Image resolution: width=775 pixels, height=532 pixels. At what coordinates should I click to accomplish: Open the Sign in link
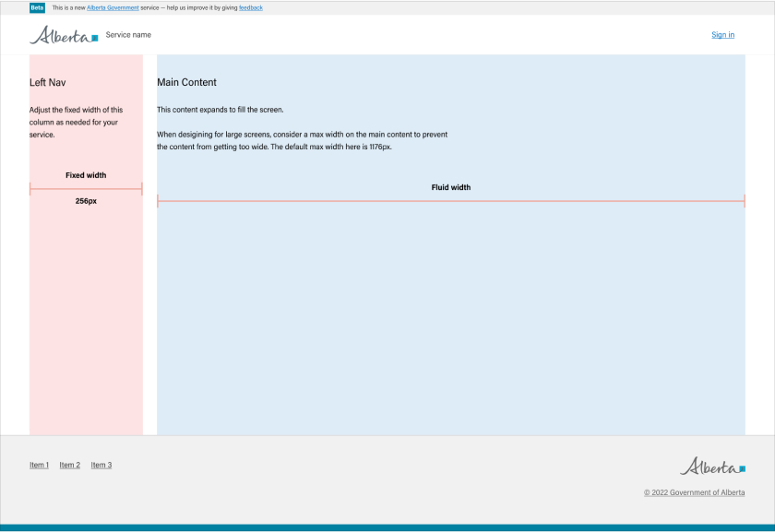click(722, 35)
